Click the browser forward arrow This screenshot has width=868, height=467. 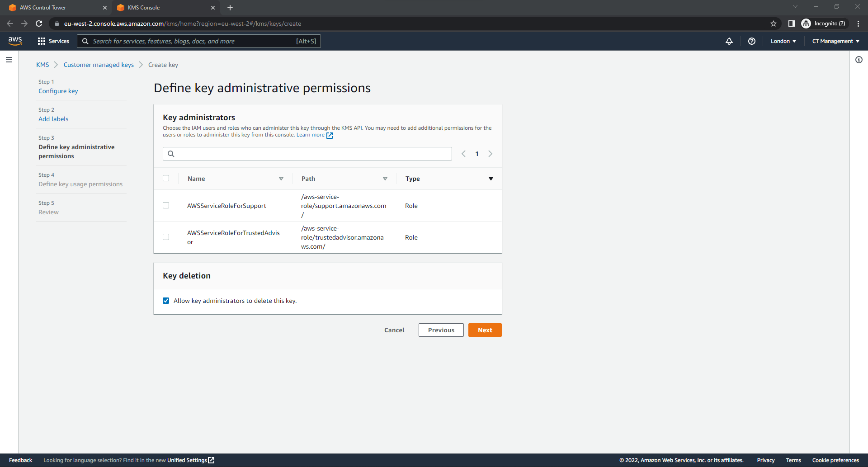click(24, 24)
